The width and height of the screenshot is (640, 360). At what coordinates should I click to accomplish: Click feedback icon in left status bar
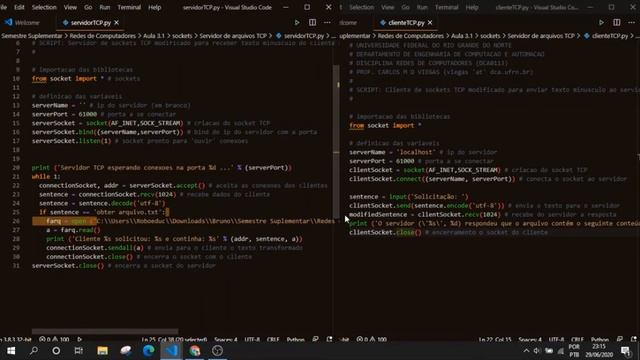pos(316,340)
